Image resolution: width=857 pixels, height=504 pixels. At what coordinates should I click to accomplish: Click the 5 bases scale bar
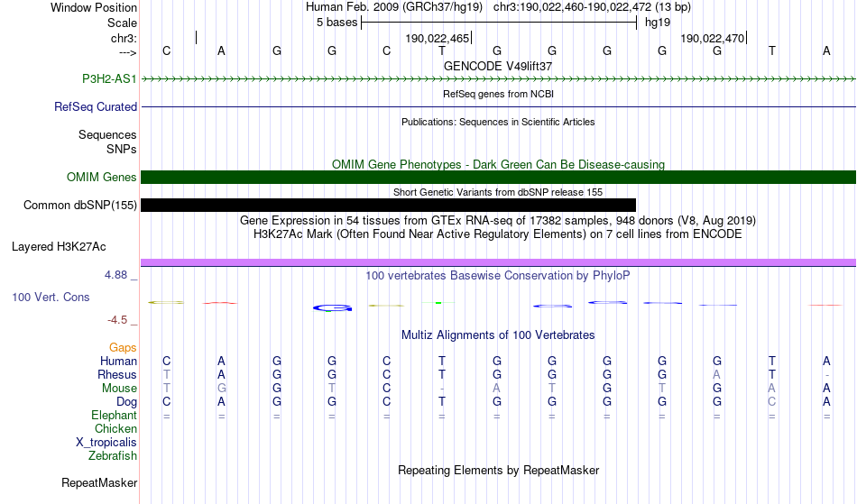coord(499,23)
